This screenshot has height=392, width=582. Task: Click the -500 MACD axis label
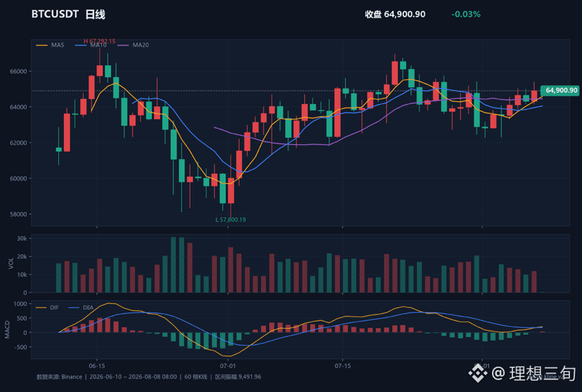point(20,347)
